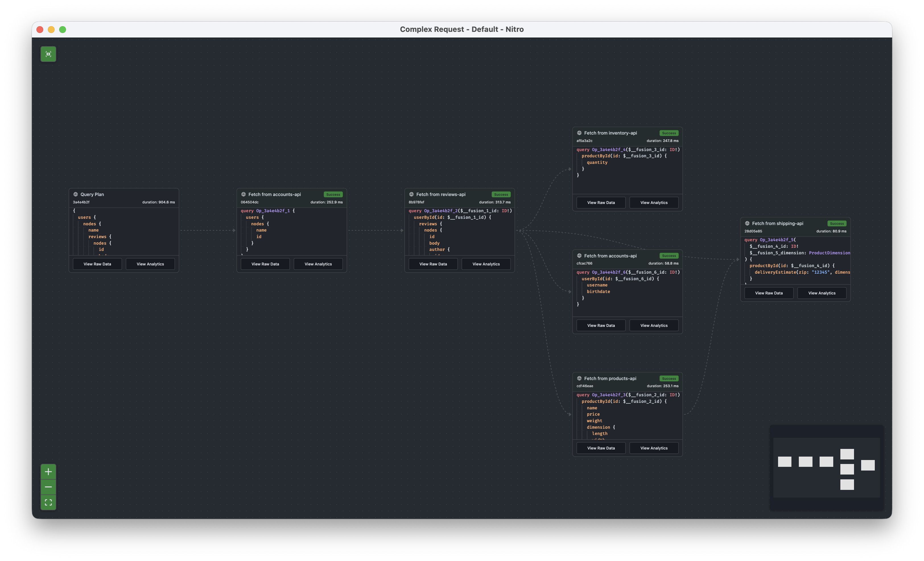This screenshot has height=561, width=924.
Task: Click 'duration: 252.9 ms' text
Action: 326,202
